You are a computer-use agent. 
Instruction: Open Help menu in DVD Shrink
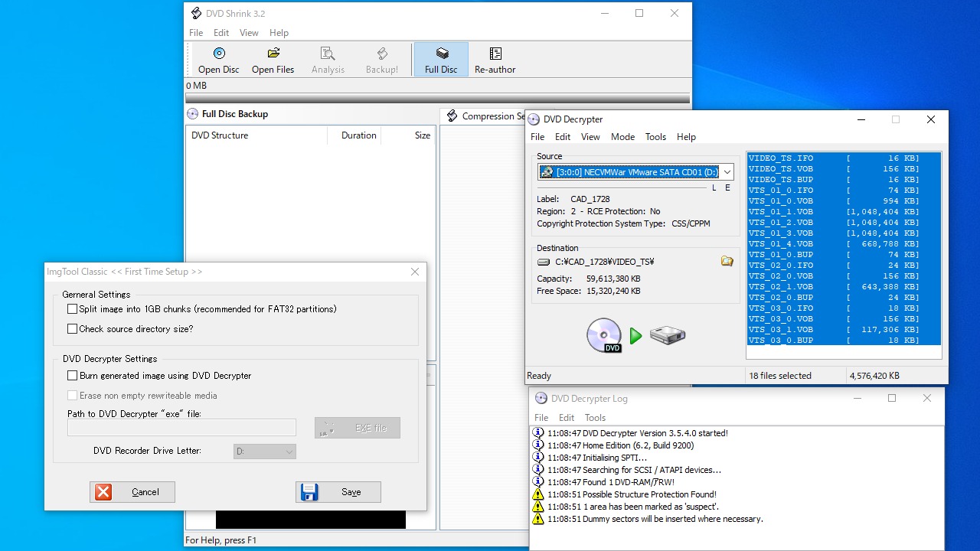[279, 33]
